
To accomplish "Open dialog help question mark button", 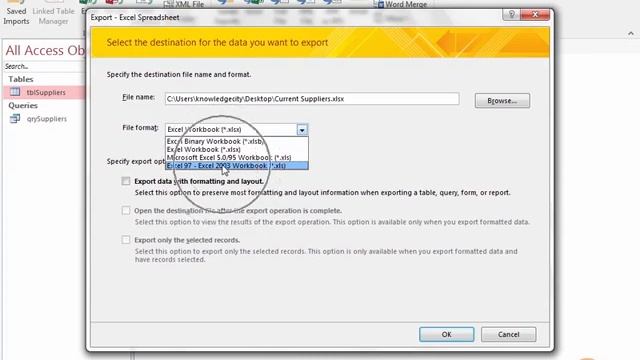I will [x=511, y=15].
